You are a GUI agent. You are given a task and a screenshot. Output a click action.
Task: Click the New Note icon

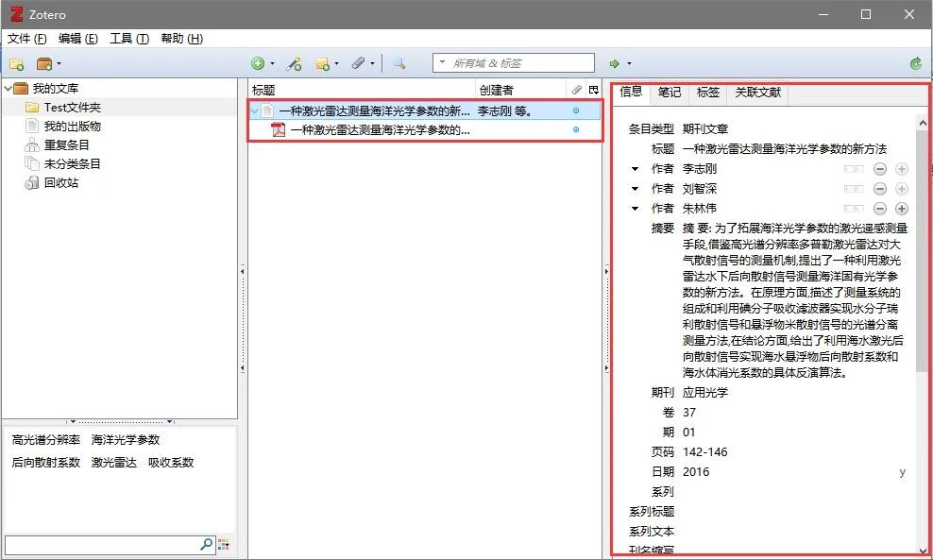click(323, 63)
